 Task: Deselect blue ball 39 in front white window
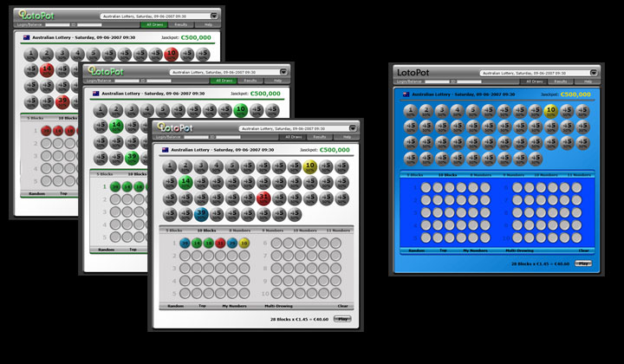201,214
